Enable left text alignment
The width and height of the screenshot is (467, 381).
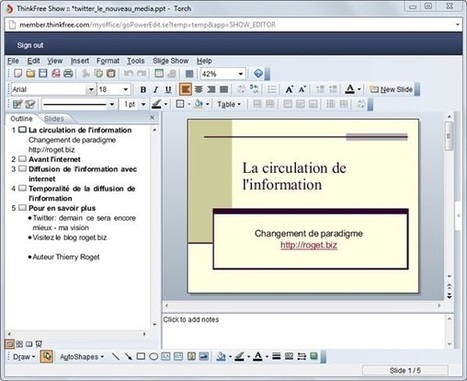[186, 89]
